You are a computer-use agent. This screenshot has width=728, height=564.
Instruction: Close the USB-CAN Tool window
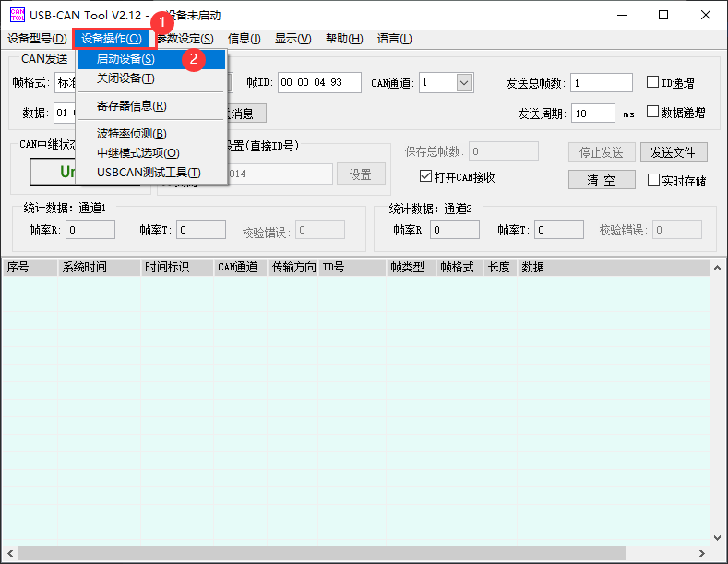coord(706,15)
